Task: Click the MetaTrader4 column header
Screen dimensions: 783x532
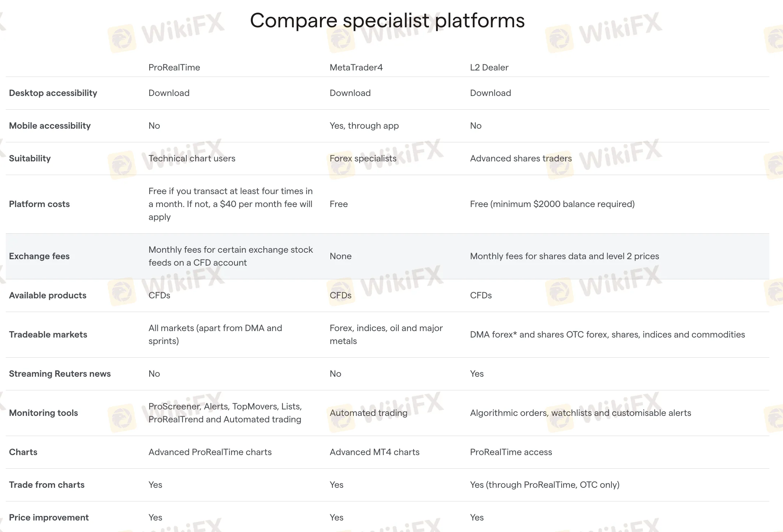Action: tap(356, 67)
